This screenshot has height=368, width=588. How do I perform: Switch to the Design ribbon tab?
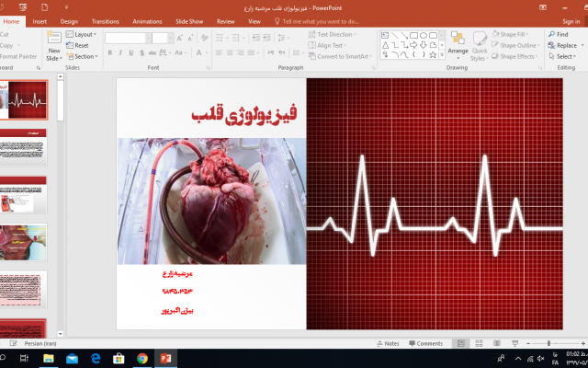coord(69,21)
